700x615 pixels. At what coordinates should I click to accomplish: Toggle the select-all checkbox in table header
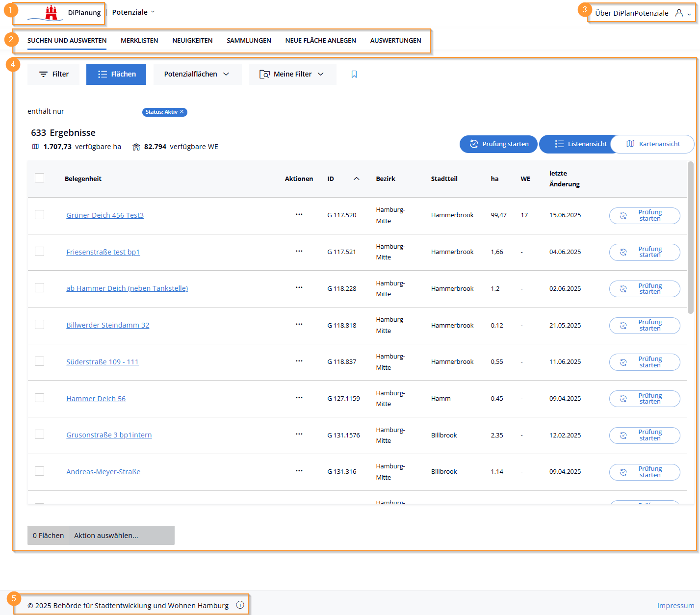point(40,178)
